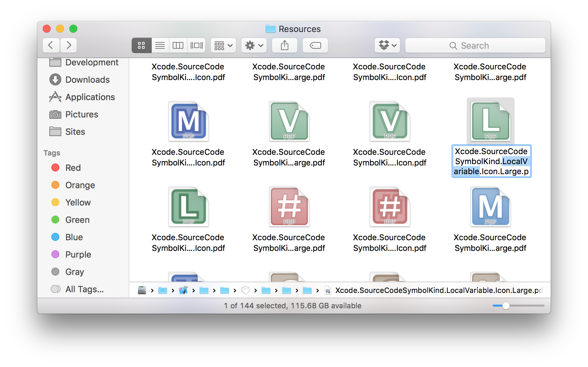Adjust the icon size slider
Viewport: 588px width, 367px height.
pos(518,306)
